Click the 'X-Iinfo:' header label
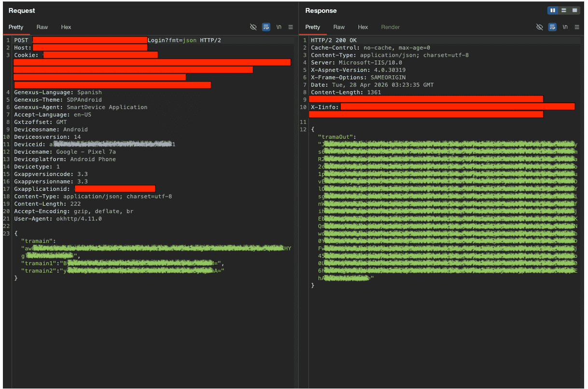This screenshot has height=389, width=588. coord(325,107)
